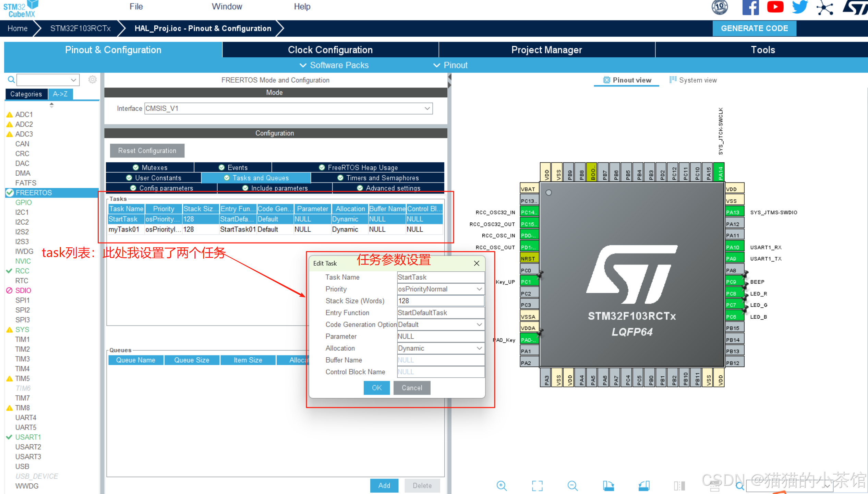Screen dimensions: 868x494
Task: Cancel the Edit Task dialog
Action: click(412, 388)
